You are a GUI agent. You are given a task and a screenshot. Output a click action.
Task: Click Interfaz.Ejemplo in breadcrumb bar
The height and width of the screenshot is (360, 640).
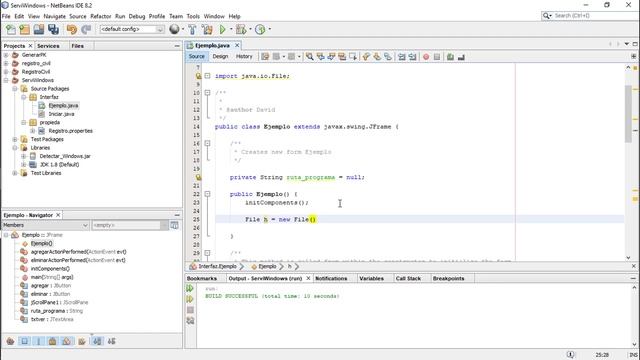[218, 267]
